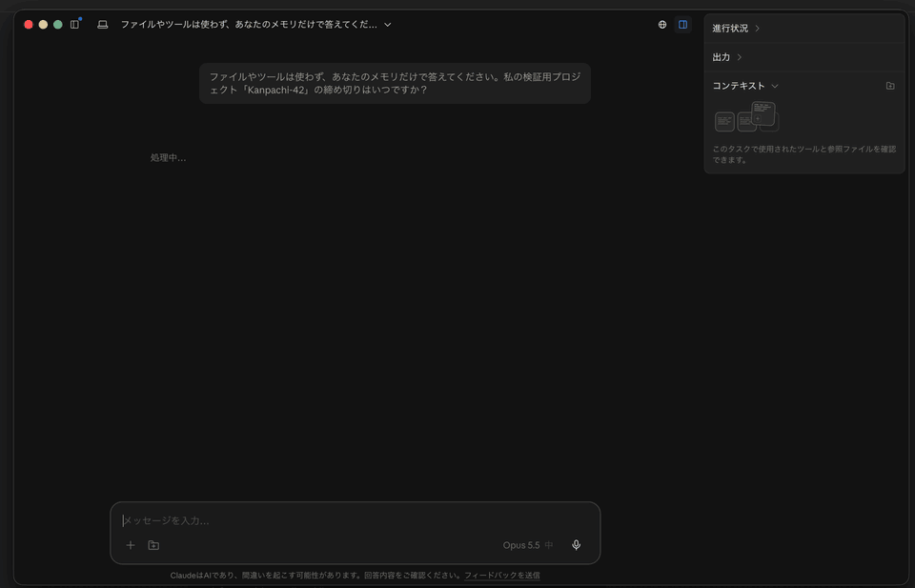The image size is (915, 588).
Task: Click the microphone voice input icon
Action: pyautogui.click(x=576, y=545)
